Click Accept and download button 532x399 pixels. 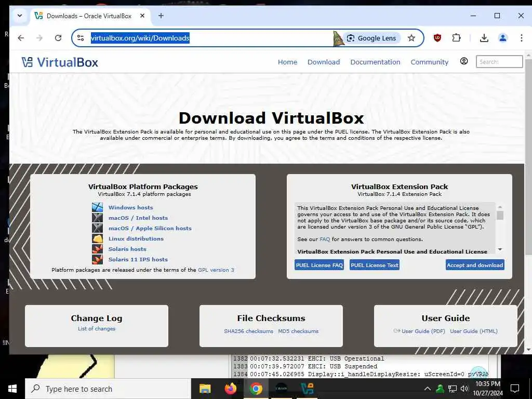click(x=475, y=265)
